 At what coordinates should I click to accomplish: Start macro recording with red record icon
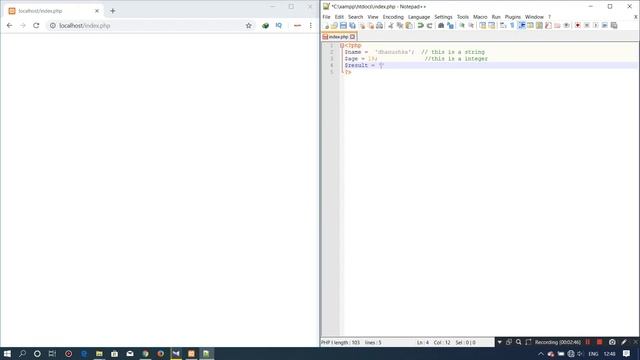point(578,25)
